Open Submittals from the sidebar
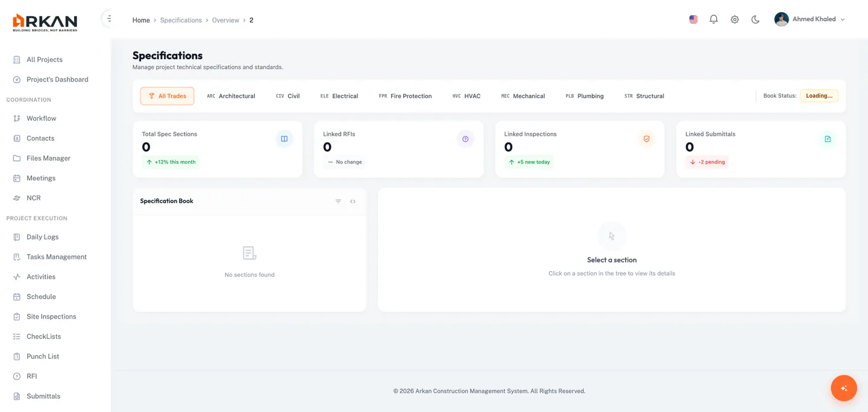 [43, 396]
